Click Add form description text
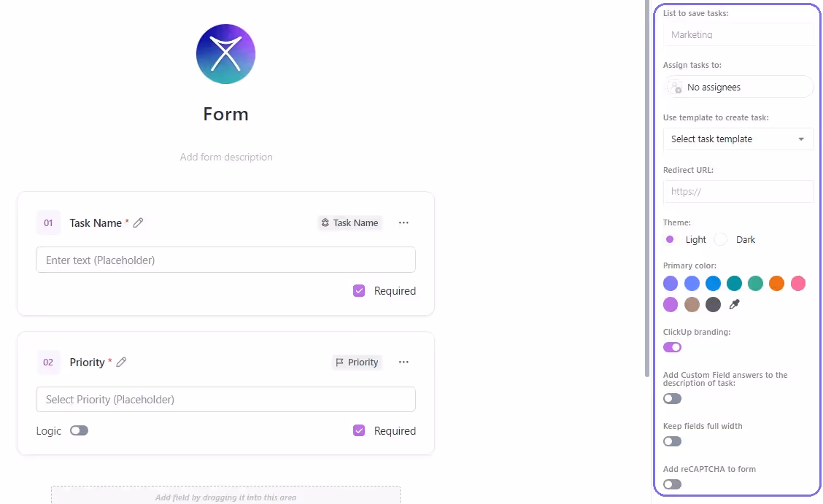Image resolution: width=823 pixels, height=504 pixels. click(226, 157)
